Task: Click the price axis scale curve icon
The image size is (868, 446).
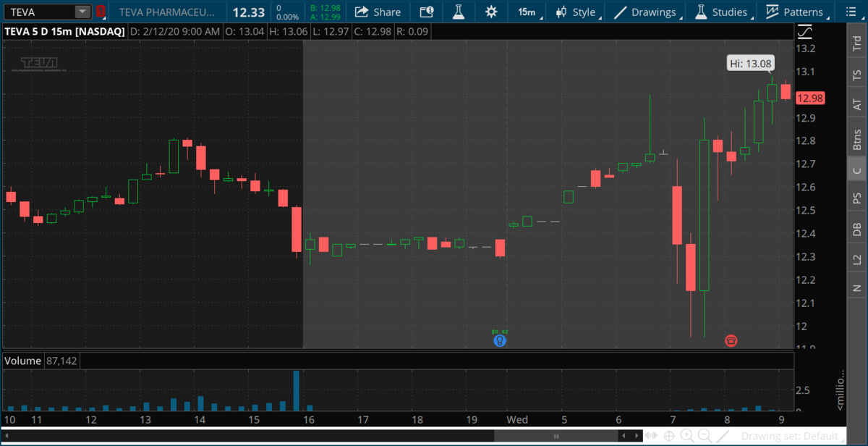Action: (x=805, y=32)
